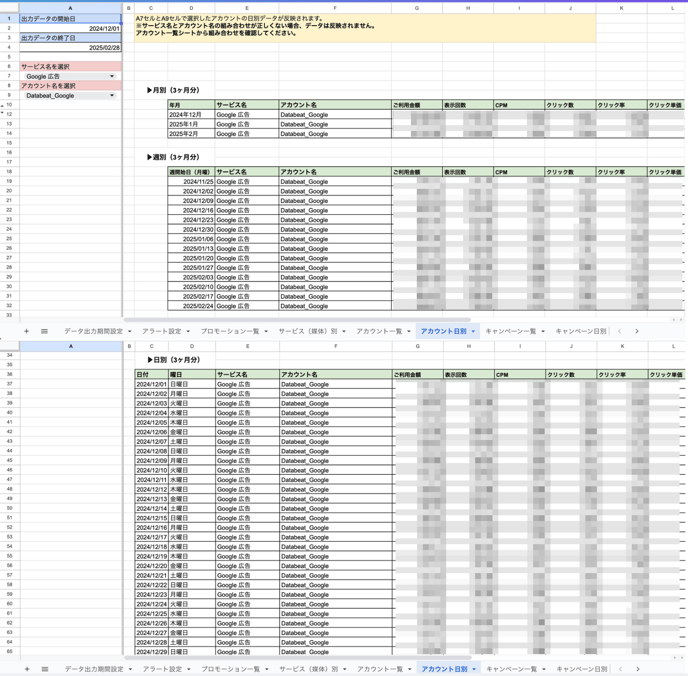Select the end date cell 2025/02/28 in column A
The width and height of the screenshot is (688, 676).
(x=70, y=47)
